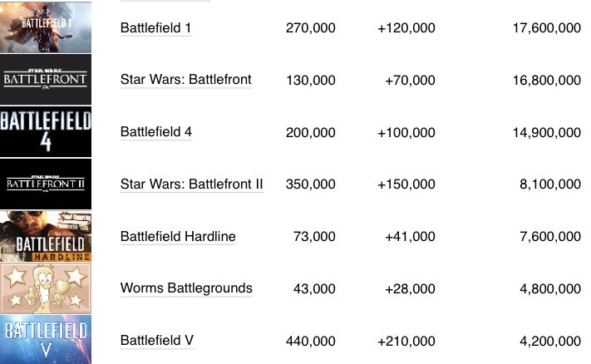Click the +210,000 change for Battlefield V
591x364 pixels.
pyautogui.click(x=406, y=340)
